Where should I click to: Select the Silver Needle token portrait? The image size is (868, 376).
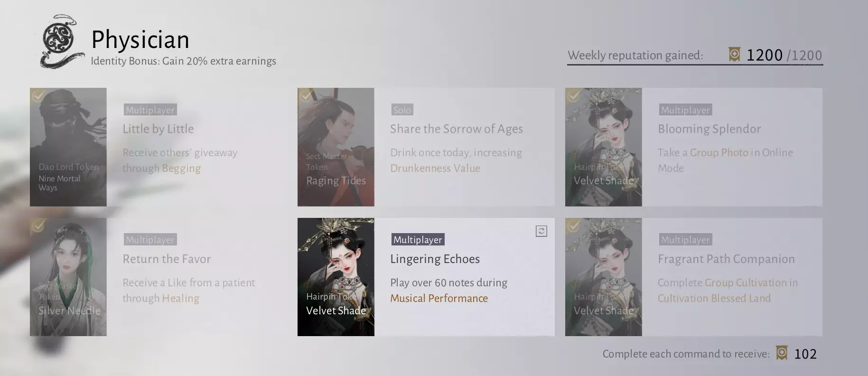pyautogui.click(x=68, y=277)
